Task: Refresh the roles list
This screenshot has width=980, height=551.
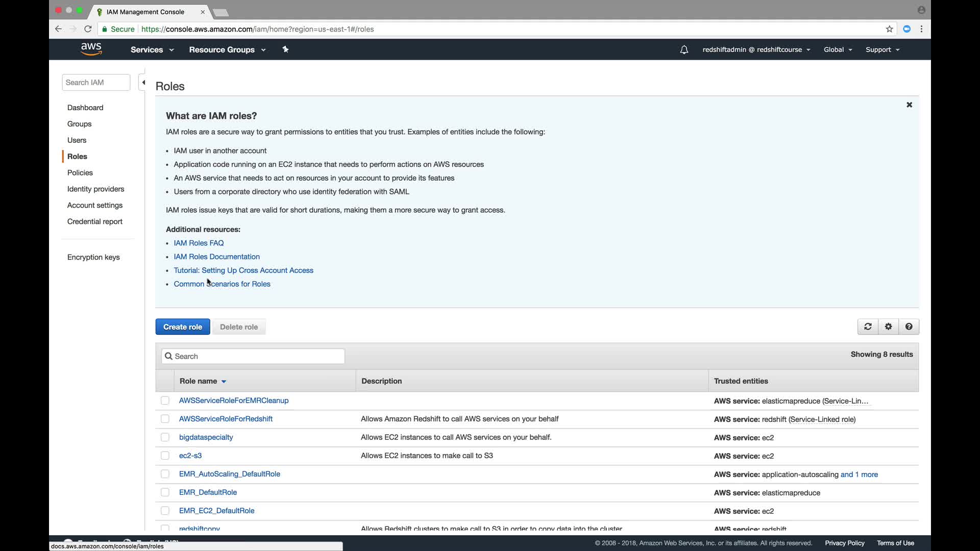Action: pyautogui.click(x=868, y=327)
